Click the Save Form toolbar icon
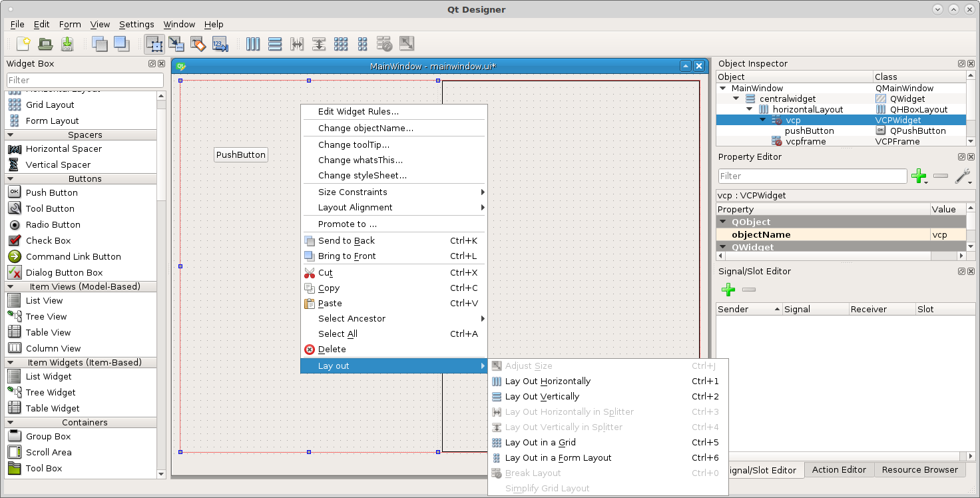 coord(67,44)
